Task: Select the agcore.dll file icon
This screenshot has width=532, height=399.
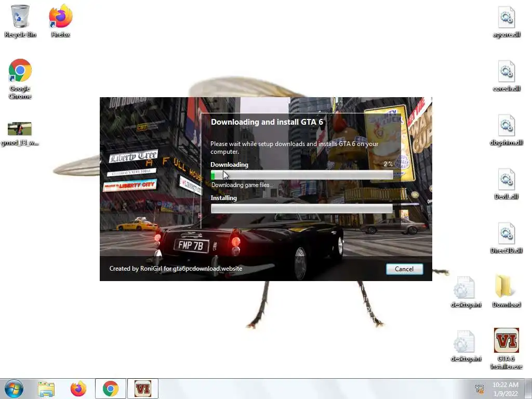Action: 506,22
